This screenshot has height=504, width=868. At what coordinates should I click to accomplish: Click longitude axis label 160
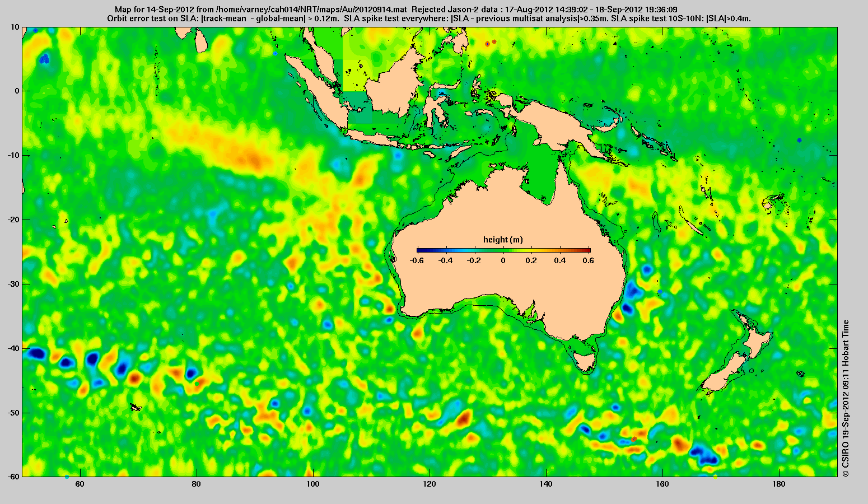[x=662, y=484]
